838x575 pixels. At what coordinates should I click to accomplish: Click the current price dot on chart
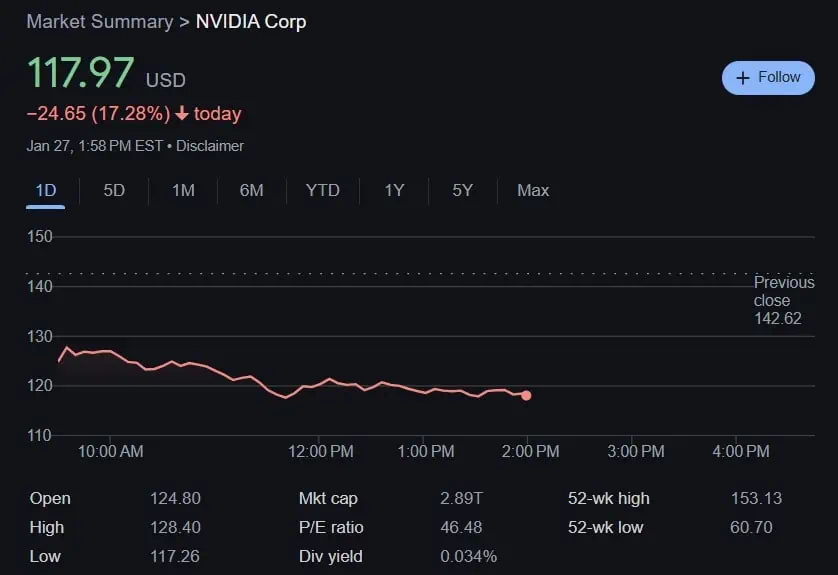[x=526, y=395]
